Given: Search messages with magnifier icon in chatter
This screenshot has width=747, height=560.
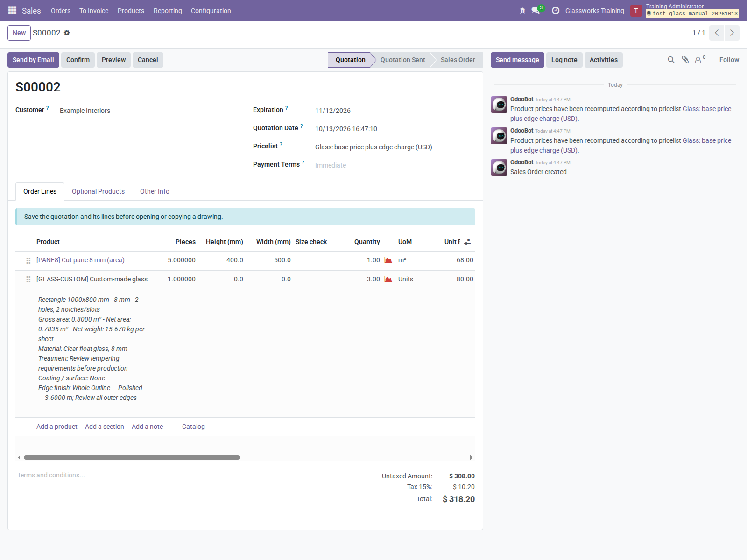Looking at the screenshot, I should pos(671,60).
